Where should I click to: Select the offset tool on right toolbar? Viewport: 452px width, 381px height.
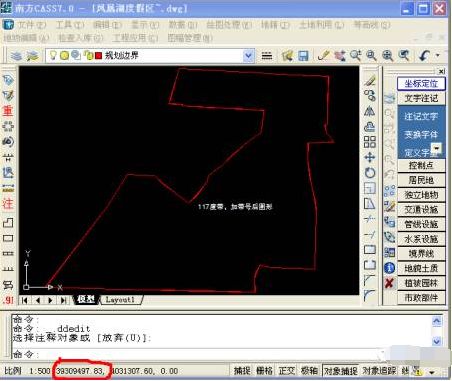click(x=370, y=126)
